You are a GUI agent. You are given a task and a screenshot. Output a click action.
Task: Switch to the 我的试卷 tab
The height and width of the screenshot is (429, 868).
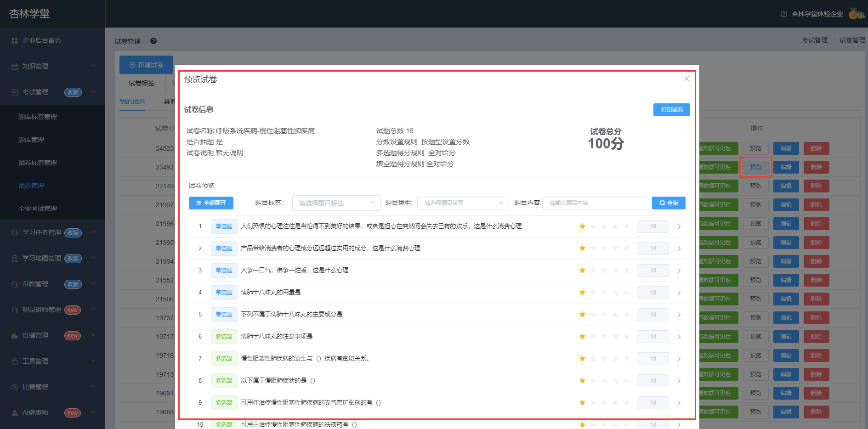132,102
